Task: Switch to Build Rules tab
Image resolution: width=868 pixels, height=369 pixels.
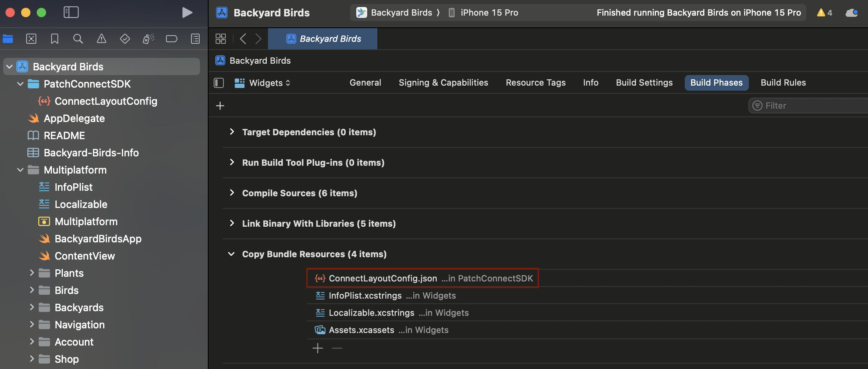Action: [783, 83]
